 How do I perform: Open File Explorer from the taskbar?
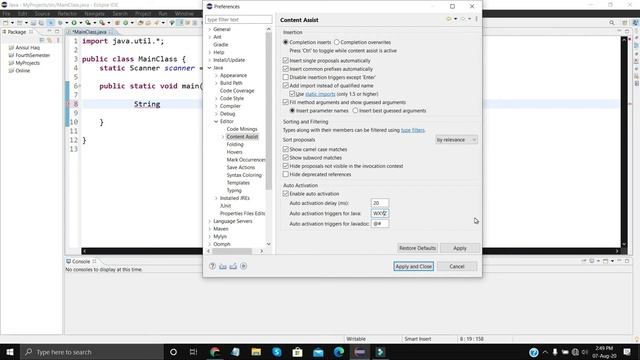256,352
